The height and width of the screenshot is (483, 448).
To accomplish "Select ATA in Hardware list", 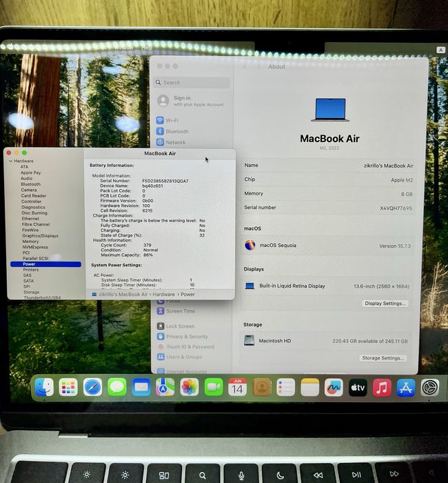I will [x=24, y=167].
